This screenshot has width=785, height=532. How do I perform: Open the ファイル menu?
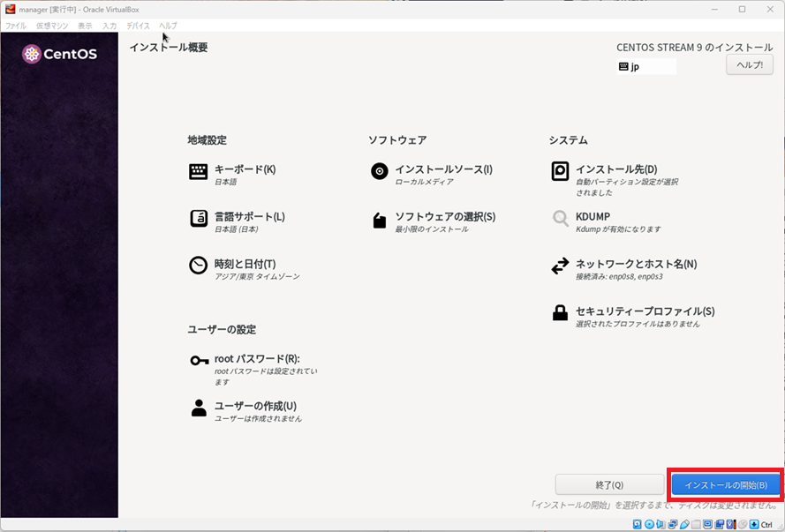pyautogui.click(x=16, y=26)
